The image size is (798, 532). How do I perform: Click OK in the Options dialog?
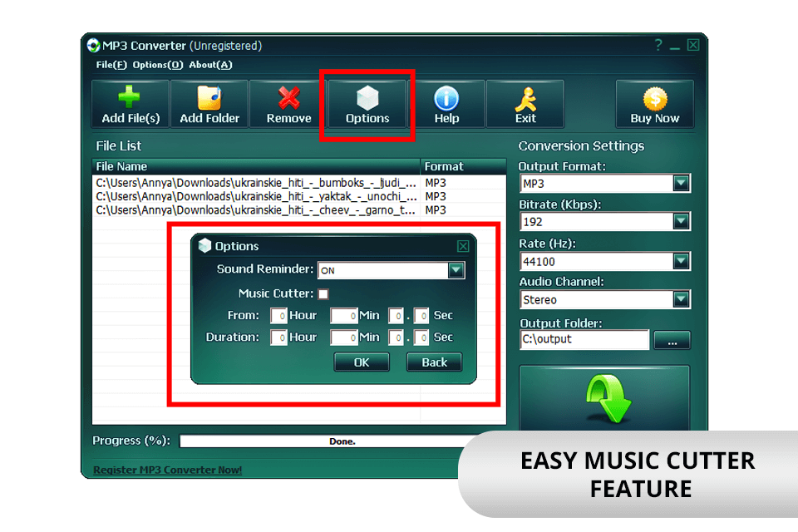click(x=362, y=362)
